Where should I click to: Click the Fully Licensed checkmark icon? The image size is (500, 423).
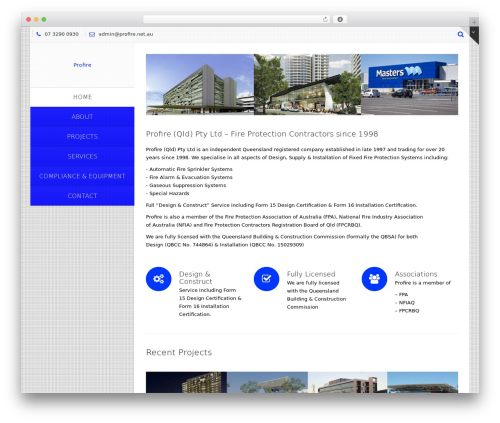point(266,279)
